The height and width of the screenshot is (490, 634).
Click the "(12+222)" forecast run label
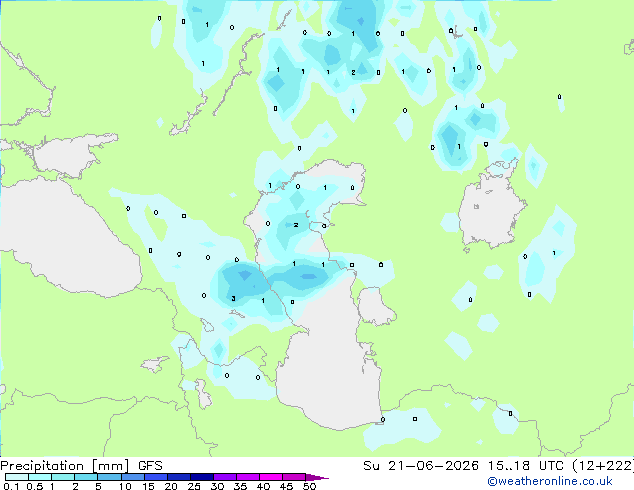603,466
